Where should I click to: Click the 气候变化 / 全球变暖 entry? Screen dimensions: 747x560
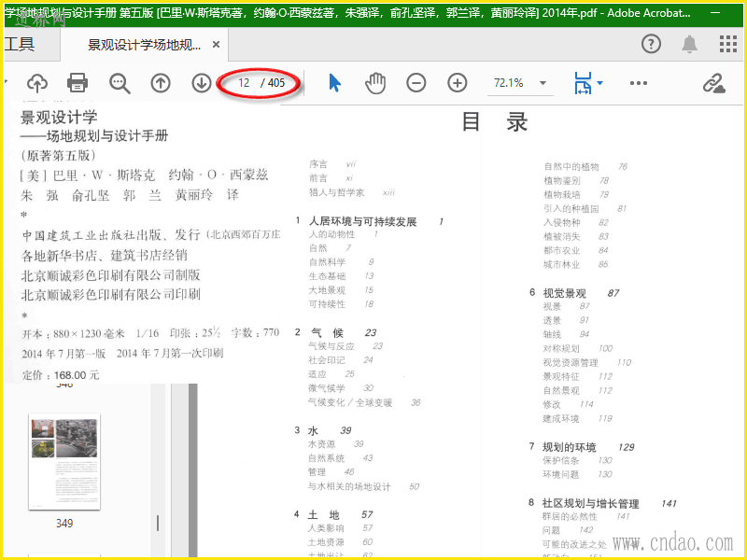[349, 403]
